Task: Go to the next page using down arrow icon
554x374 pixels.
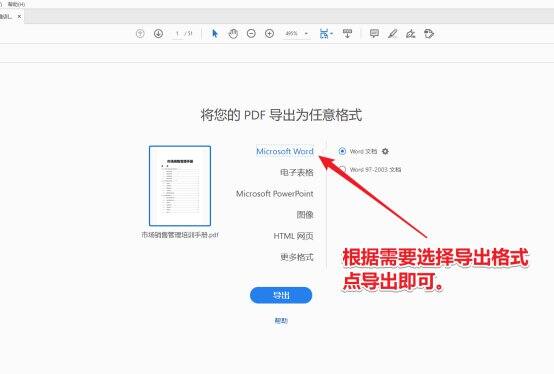Action: [x=158, y=34]
